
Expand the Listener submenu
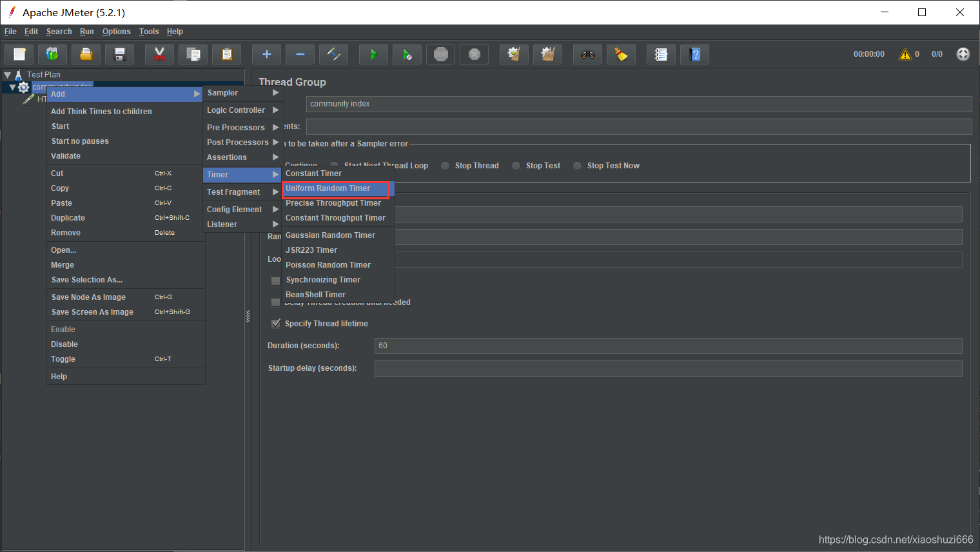(242, 224)
